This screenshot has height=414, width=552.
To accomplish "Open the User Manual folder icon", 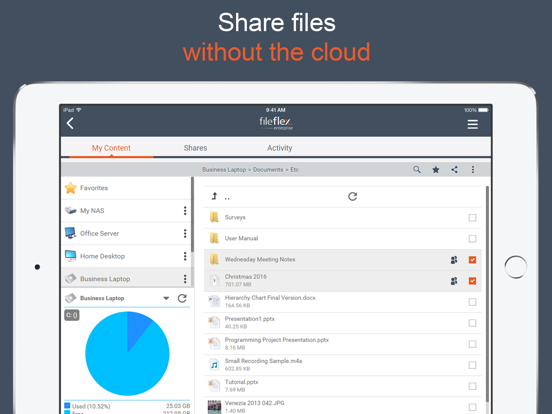I will coord(214,238).
